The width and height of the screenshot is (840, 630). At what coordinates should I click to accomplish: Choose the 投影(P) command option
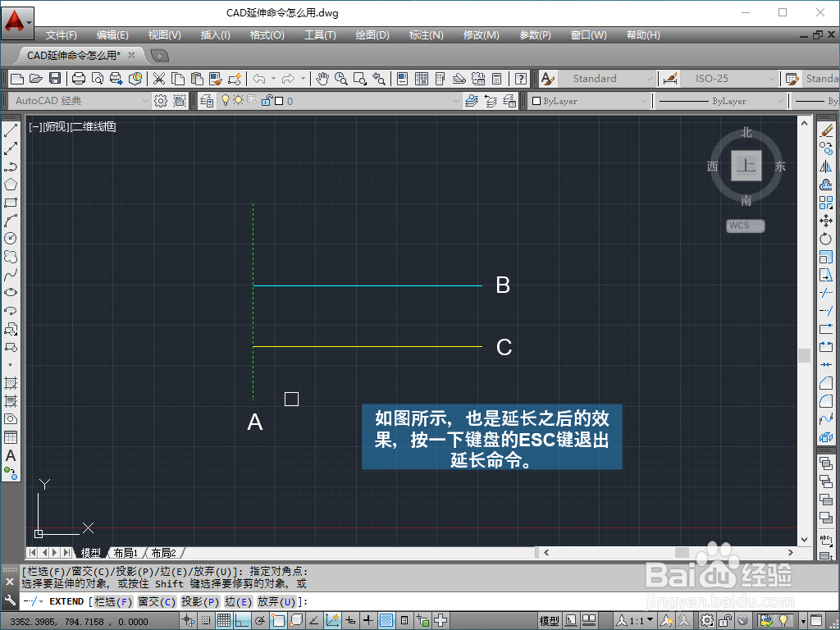(200, 601)
